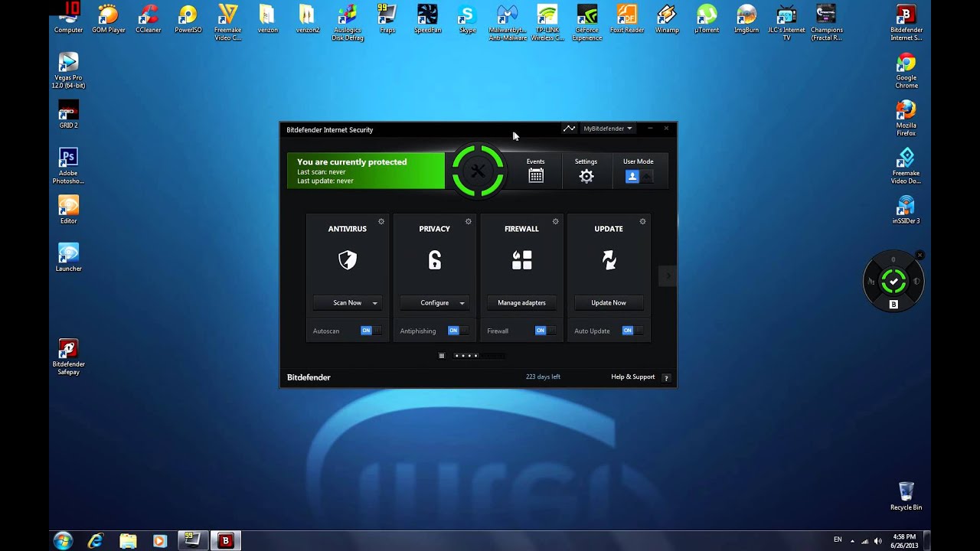Toggle the Auto Update switch

(632, 331)
